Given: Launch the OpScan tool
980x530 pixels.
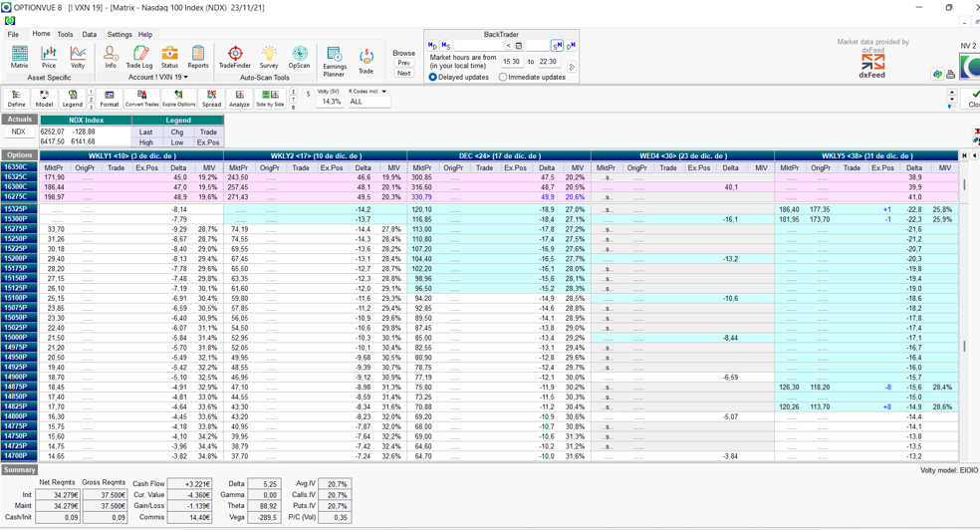Looking at the screenshot, I should [x=300, y=57].
